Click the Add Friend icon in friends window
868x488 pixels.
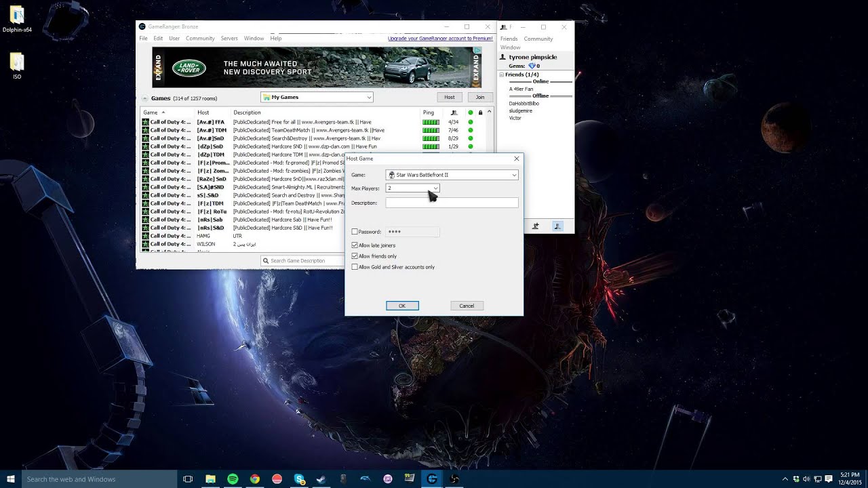coord(535,226)
